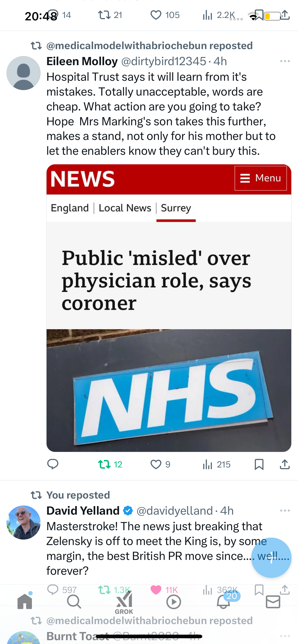This screenshot has width=298, height=644.
Task: Open the Home tab in bottom bar
Action: point(25,602)
